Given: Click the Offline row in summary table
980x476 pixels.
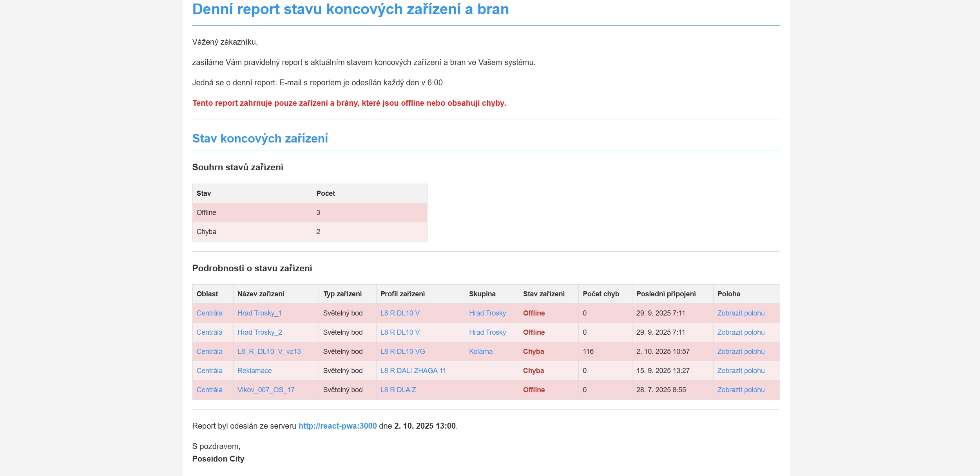Looking at the screenshot, I should click(x=310, y=213).
